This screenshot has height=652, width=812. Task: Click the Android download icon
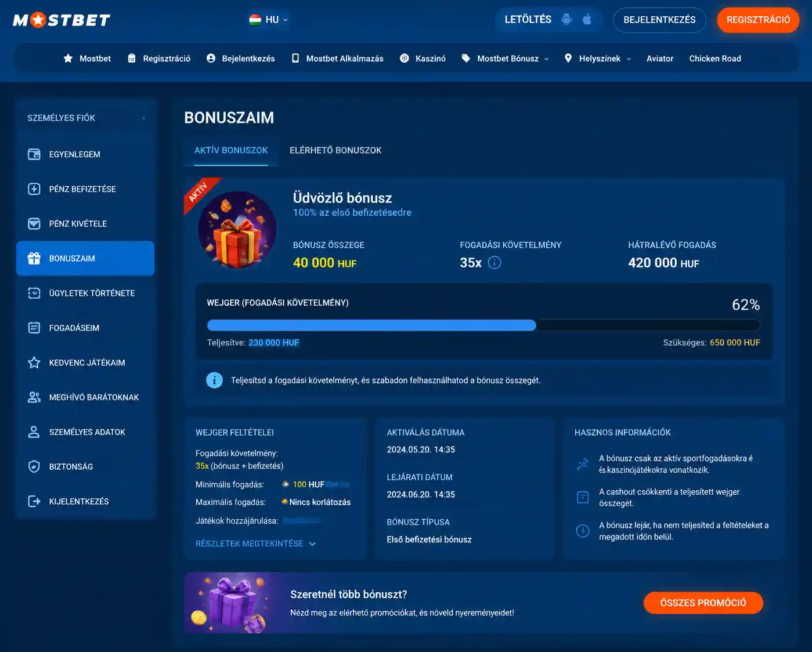(566, 19)
